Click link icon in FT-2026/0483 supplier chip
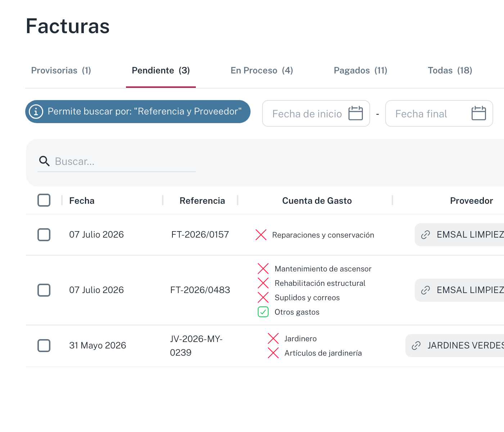504x432 pixels. (x=426, y=290)
